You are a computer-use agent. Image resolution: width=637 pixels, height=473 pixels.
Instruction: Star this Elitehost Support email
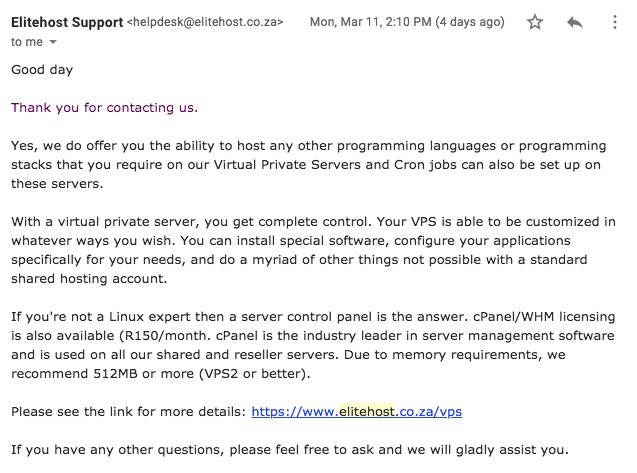click(535, 22)
